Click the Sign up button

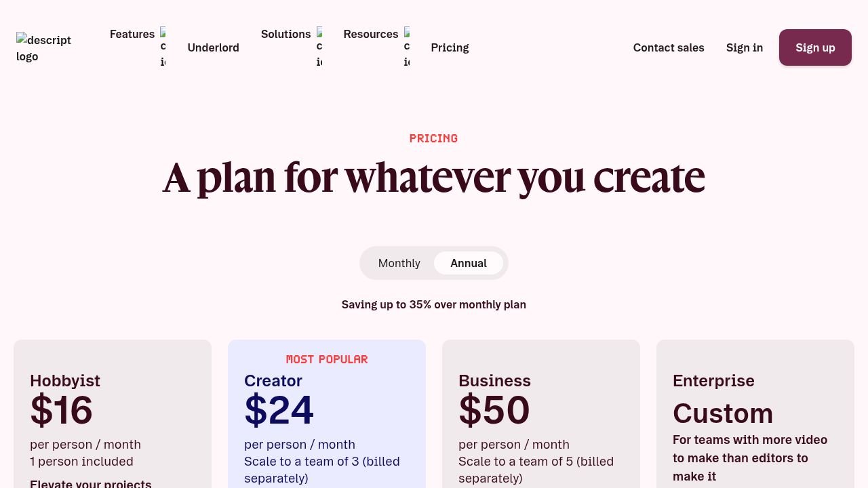coord(815,47)
